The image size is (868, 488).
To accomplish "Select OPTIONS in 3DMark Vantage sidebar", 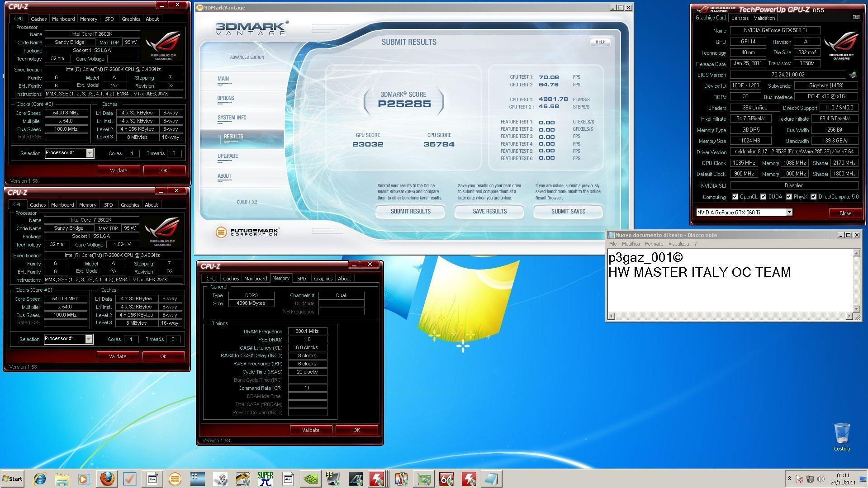I will coord(226,98).
